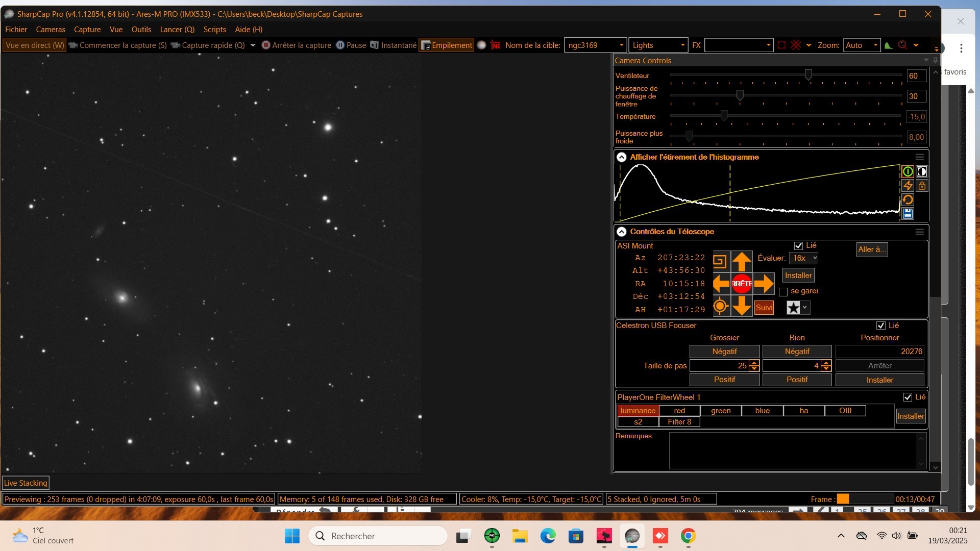980x551 pixels.
Task: Toggle the Suivi tracking button
Action: click(764, 308)
